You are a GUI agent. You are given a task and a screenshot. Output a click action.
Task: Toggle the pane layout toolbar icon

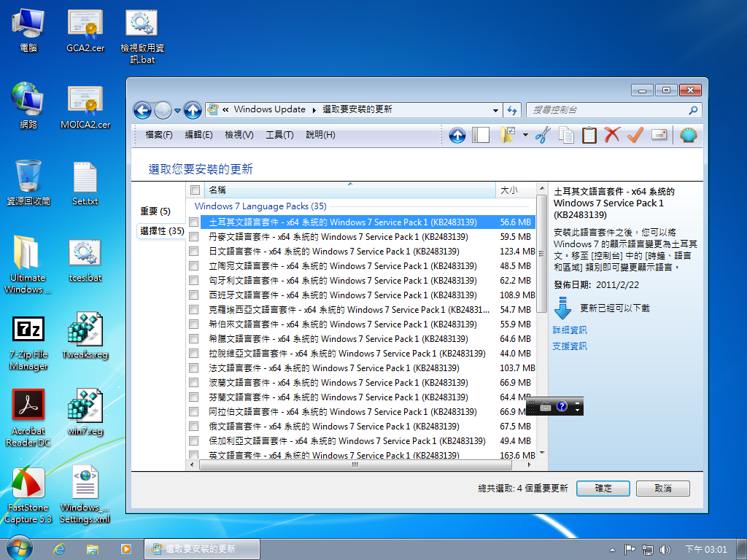point(481,135)
